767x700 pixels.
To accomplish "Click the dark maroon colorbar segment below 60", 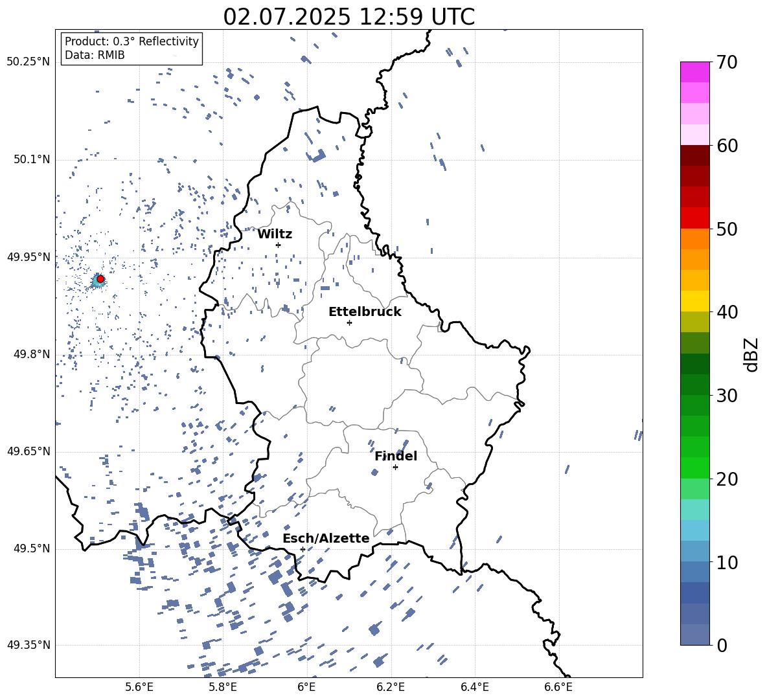I will (x=695, y=155).
